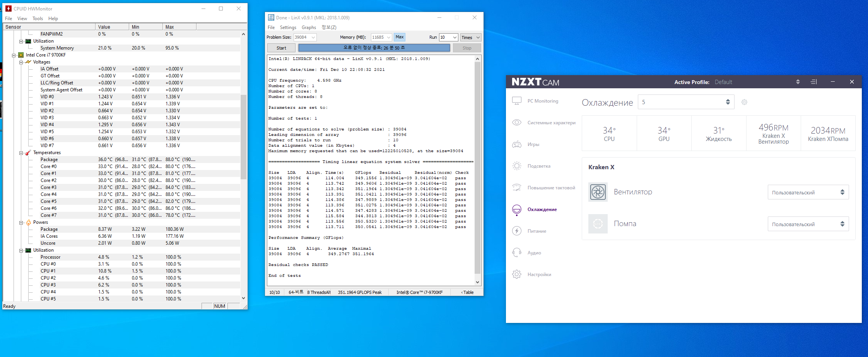Click the 34° CPU temperature tile in NZXT
The width and height of the screenshot is (868, 357).
(x=609, y=133)
